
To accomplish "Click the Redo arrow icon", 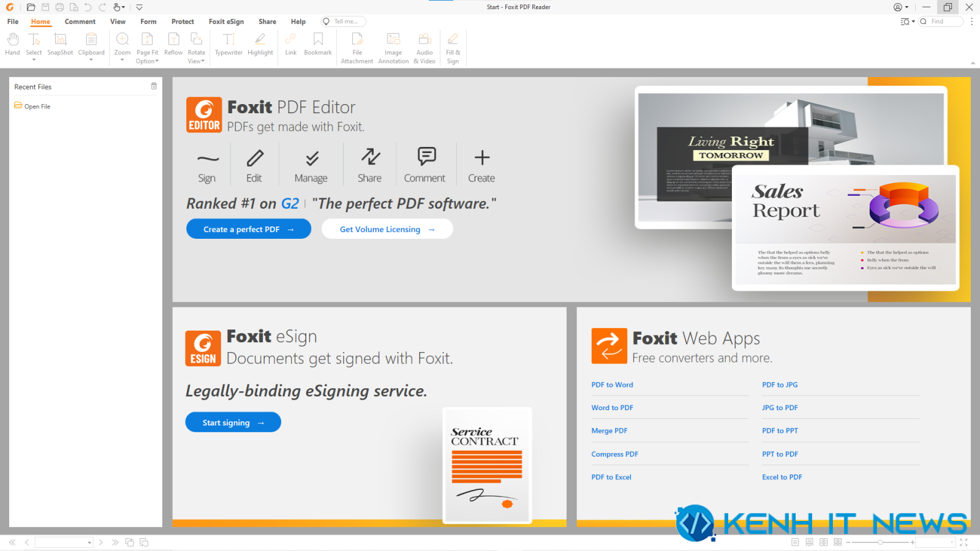I will (x=102, y=7).
